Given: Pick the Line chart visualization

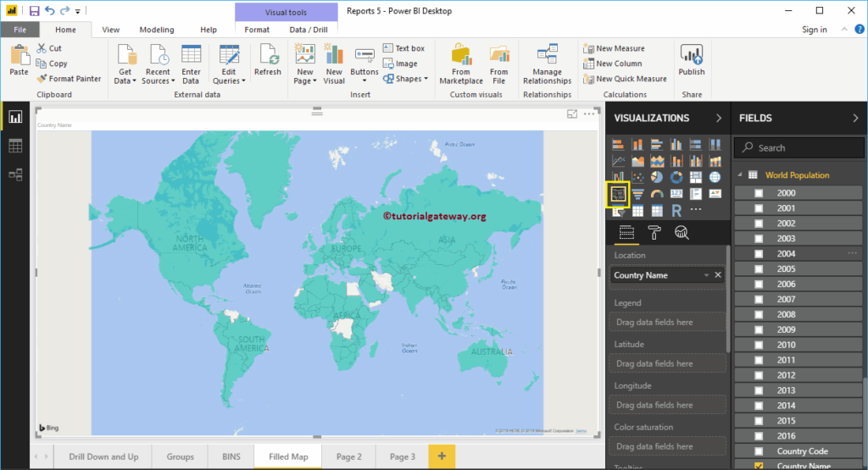Looking at the screenshot, I should pyautogui.click(x=618, y=161).
